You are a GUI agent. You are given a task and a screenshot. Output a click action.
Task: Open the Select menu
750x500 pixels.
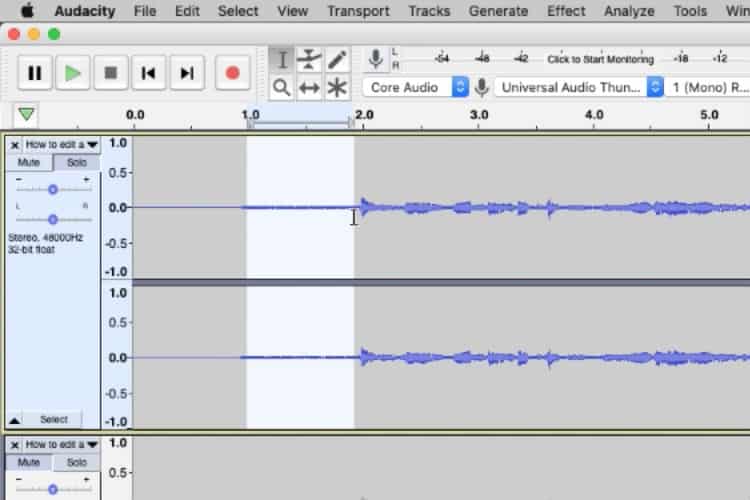click(238, 11)
